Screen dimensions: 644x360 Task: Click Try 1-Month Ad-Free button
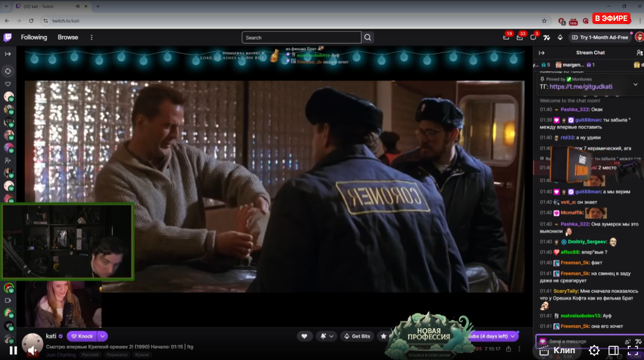(x=600, y=38)
